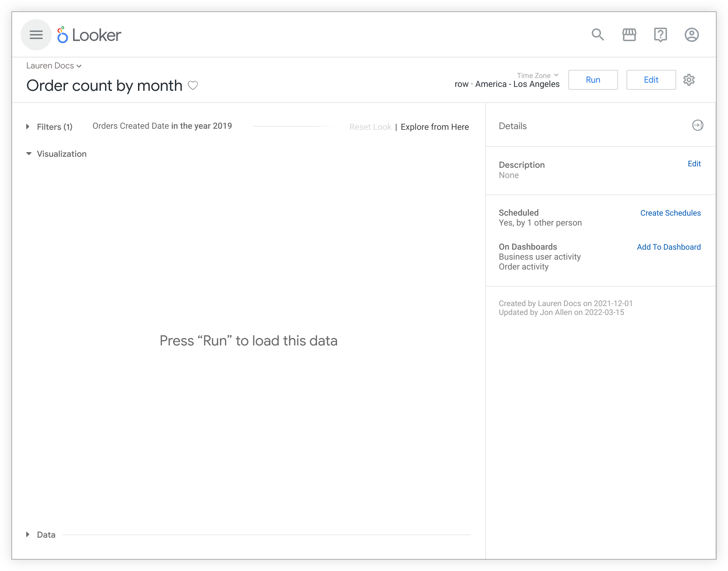
Task: Open the Time Zone dropdown
Action: coord(537,76)
